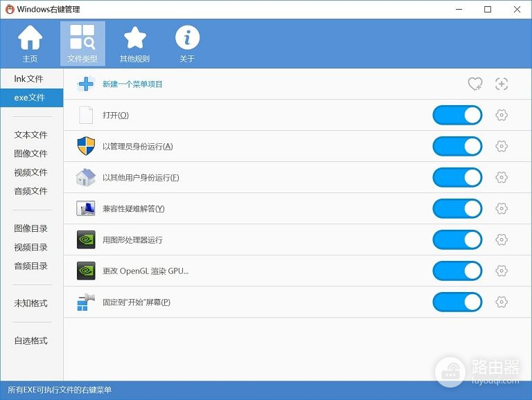Minimize the Windows右键管理 window
This screenshot has width=532, height=400.
[x=459, y=9]
